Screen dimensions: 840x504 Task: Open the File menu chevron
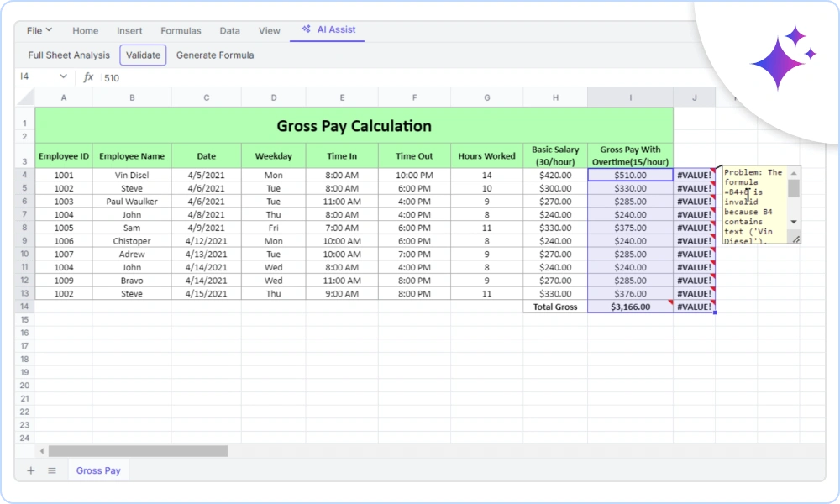coord(48,29)
